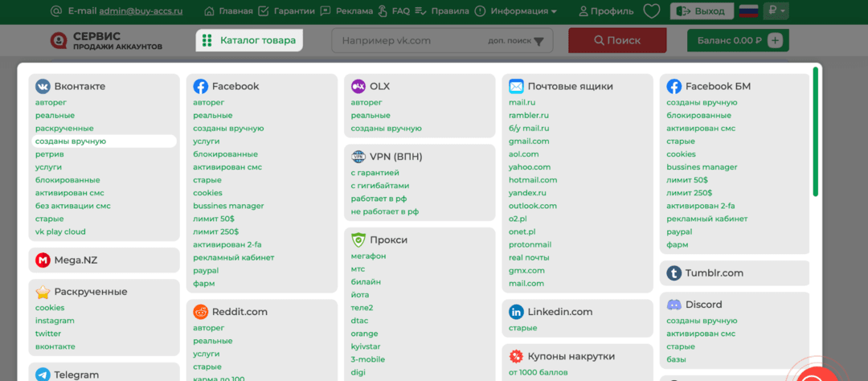
Task: Click the Facebook БМ logo icon
Action: tap(674, 86)
